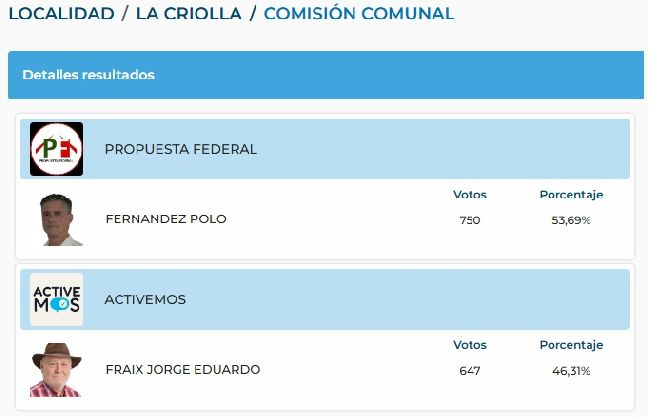Viewport: 650px width, 417px height.
Task: Click the 750 votes value
Action: [x=470, y=220]
